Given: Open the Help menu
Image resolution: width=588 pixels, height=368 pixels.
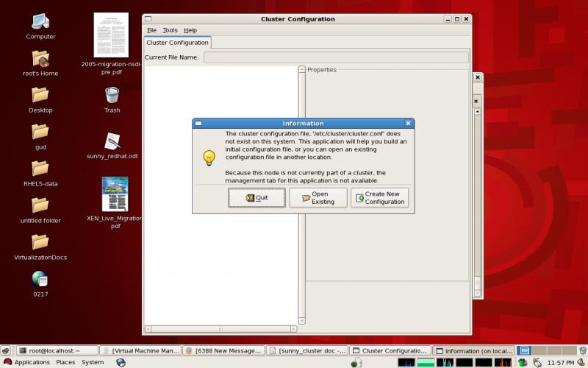Looking at the screenshot, I should (190, 30).
